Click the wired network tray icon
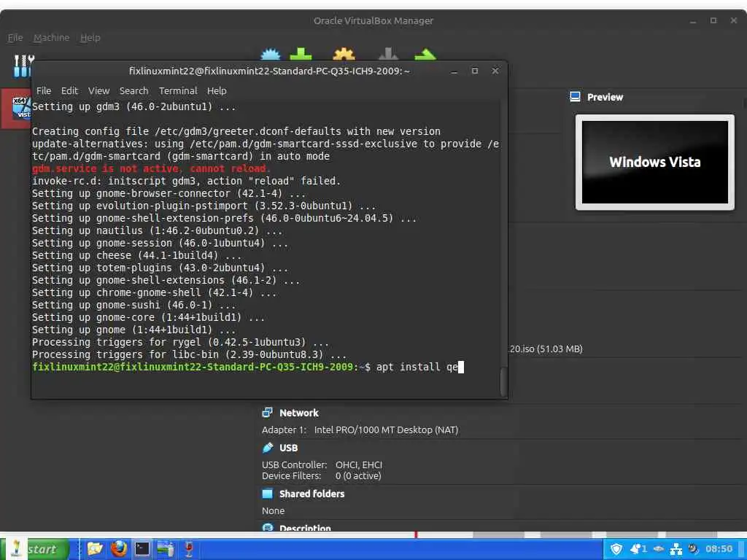Viewport: 747px width, 560px height. 676,549
